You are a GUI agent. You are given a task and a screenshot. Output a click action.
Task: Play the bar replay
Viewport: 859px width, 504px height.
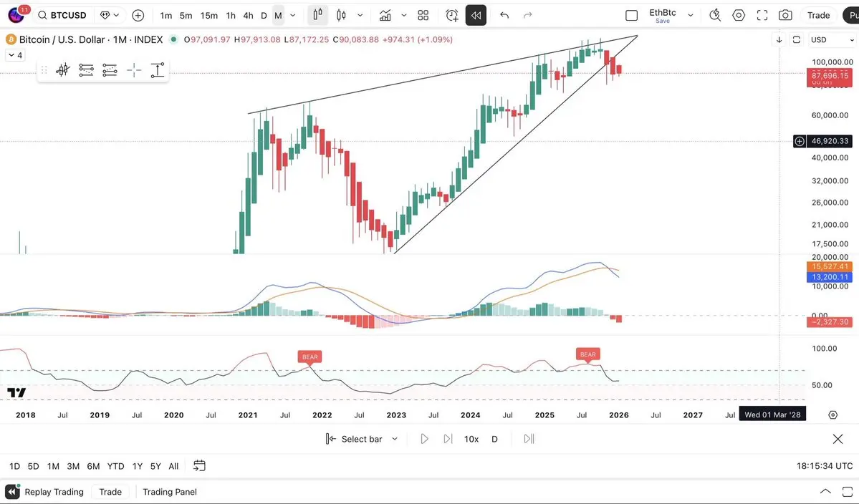[x=424, y=439]
